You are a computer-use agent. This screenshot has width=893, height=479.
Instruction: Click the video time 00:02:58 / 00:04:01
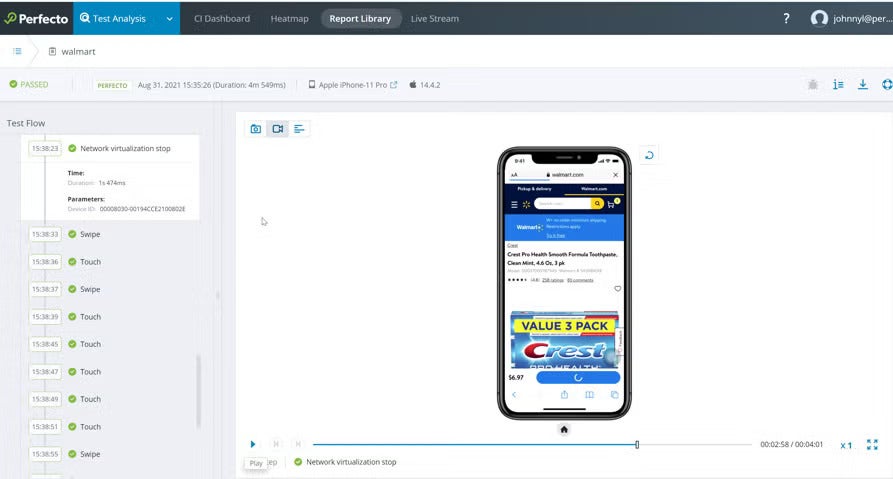tap(792, 444)
